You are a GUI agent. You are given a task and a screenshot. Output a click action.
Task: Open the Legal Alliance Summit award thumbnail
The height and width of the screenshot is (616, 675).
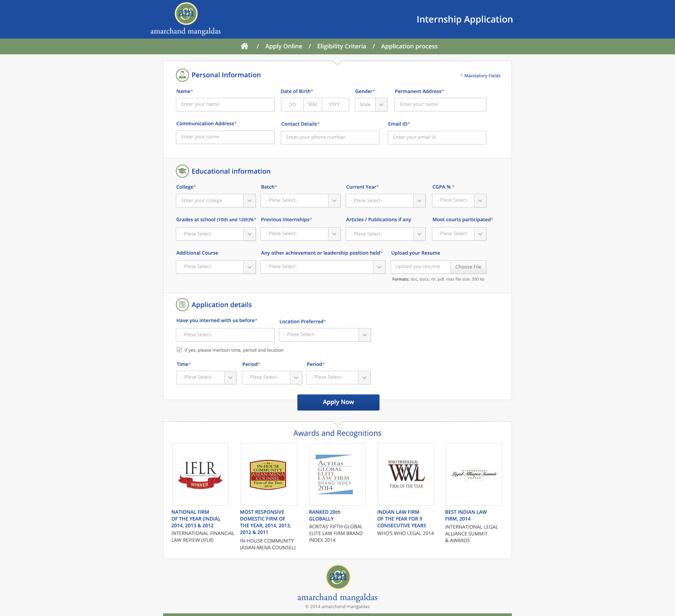pyautogui.click(x=474, y=474)
